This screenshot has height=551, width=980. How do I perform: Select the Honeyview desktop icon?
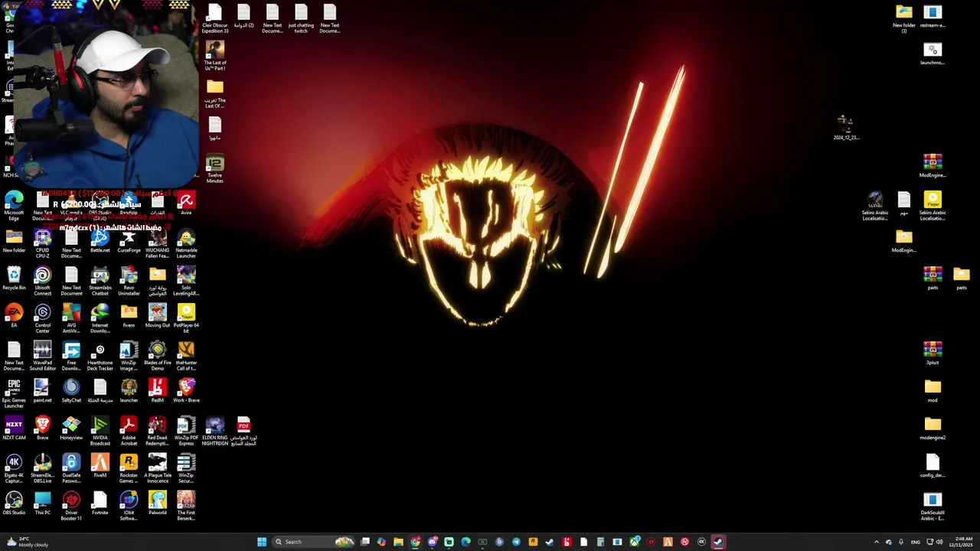click(71, 429)
